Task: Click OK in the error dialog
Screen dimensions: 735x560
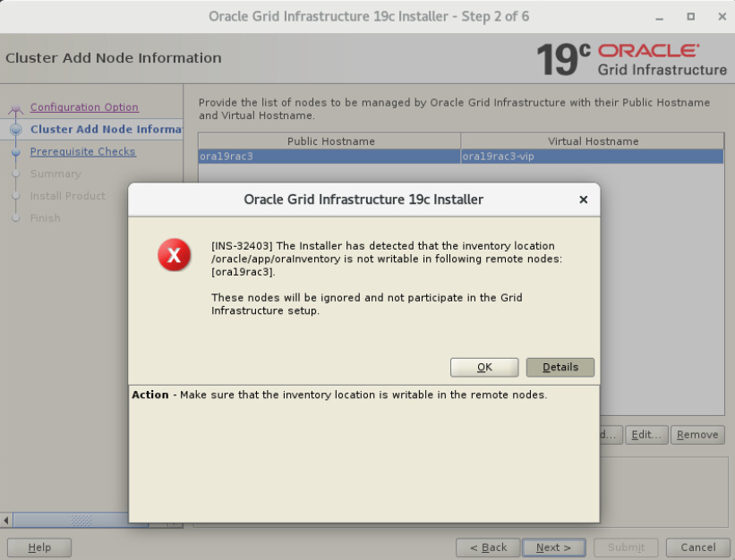Action: [x=484, y=367]
